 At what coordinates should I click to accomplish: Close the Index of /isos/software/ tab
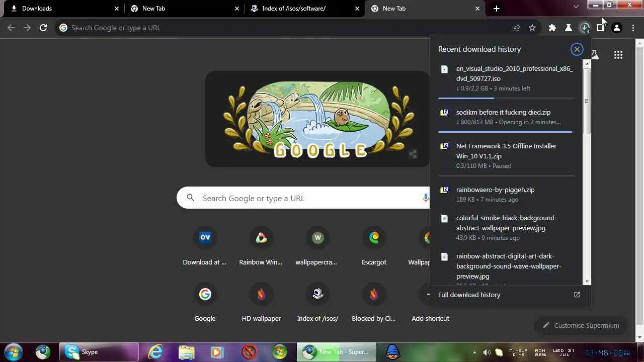(x=357, y=9)
